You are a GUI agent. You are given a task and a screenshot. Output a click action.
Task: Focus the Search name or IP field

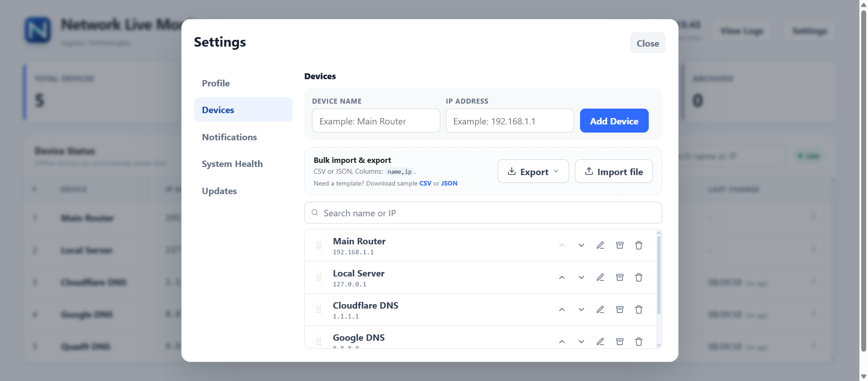[483, 213]
